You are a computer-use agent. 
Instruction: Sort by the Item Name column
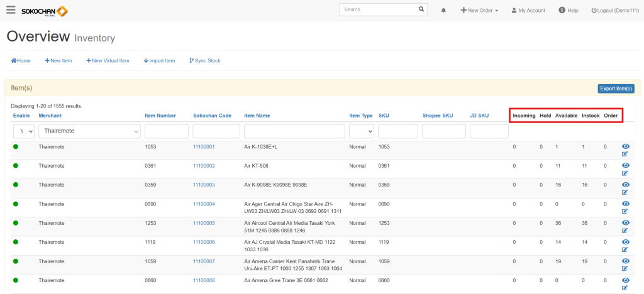point(257,116)
